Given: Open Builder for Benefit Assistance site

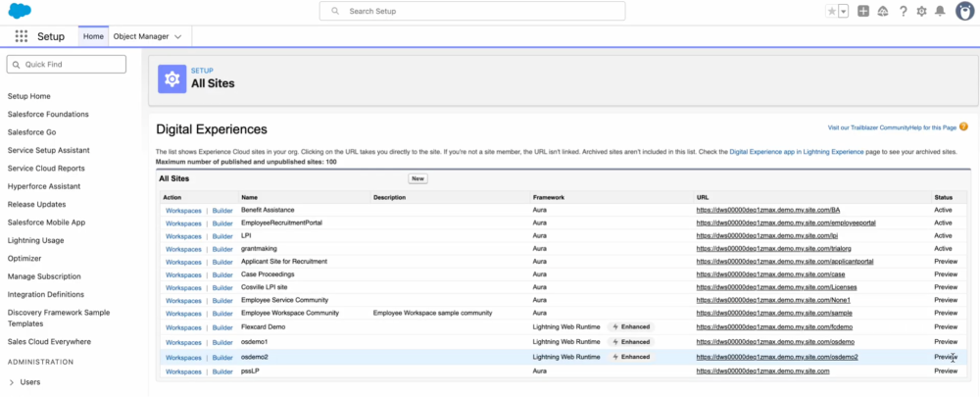Looking at the screenshot, I should point(222,211).
